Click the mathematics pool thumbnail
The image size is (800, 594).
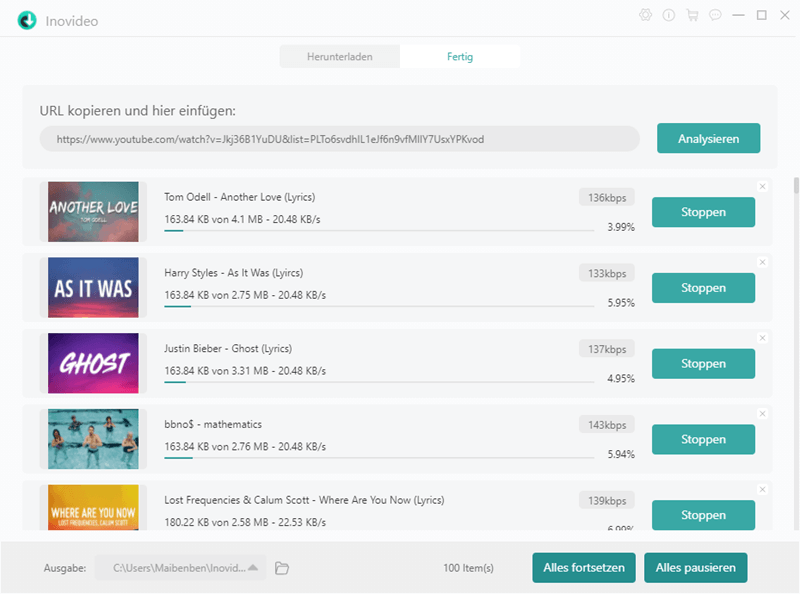(93, 439)
